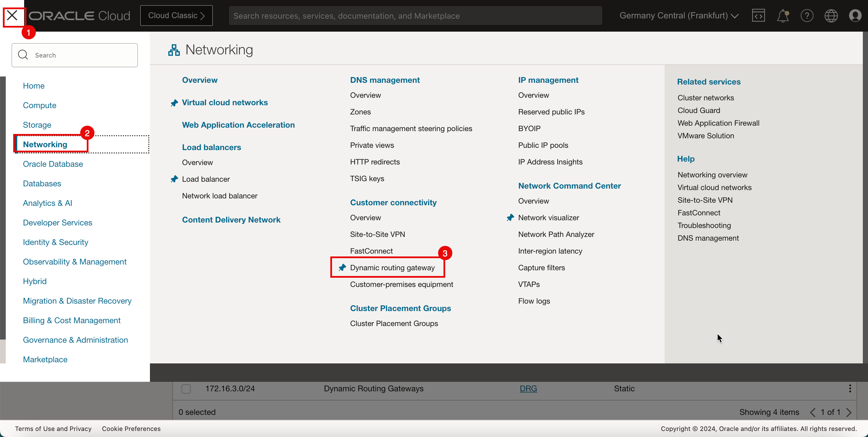
Task: Open Site-to-Site VPN under Customer connectivity
Action: coord(377,234)
